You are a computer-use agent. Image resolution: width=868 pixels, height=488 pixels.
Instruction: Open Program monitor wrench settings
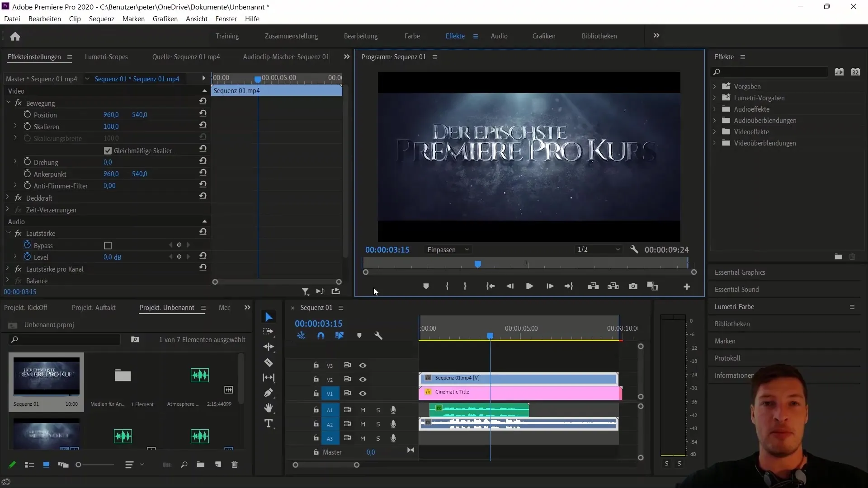coord(634,249)
